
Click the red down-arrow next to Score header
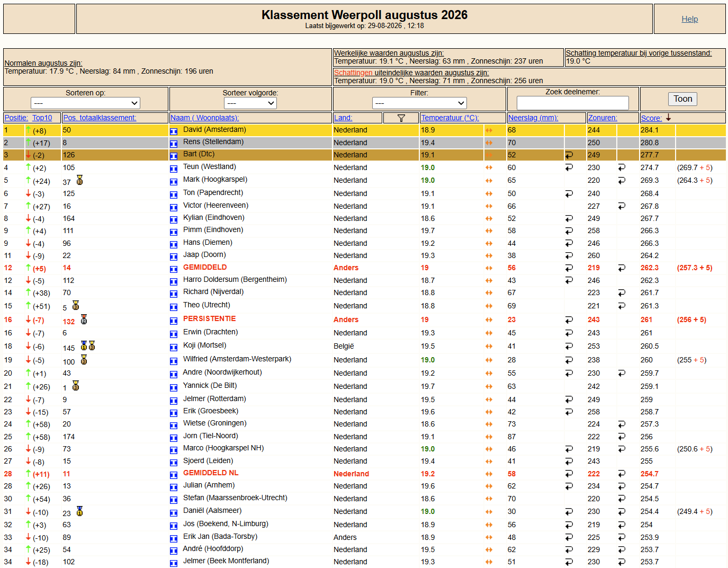[x=669, y=118]
